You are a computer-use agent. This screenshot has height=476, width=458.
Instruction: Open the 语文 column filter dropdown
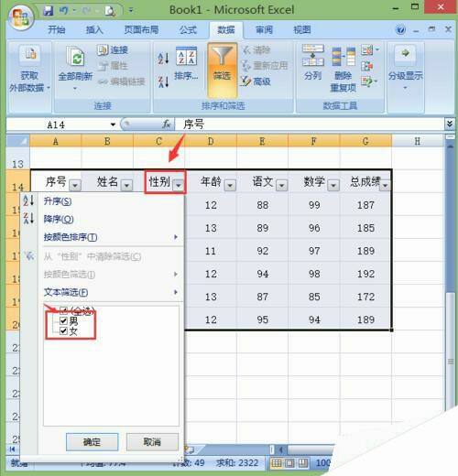click(x=282, y=185)
